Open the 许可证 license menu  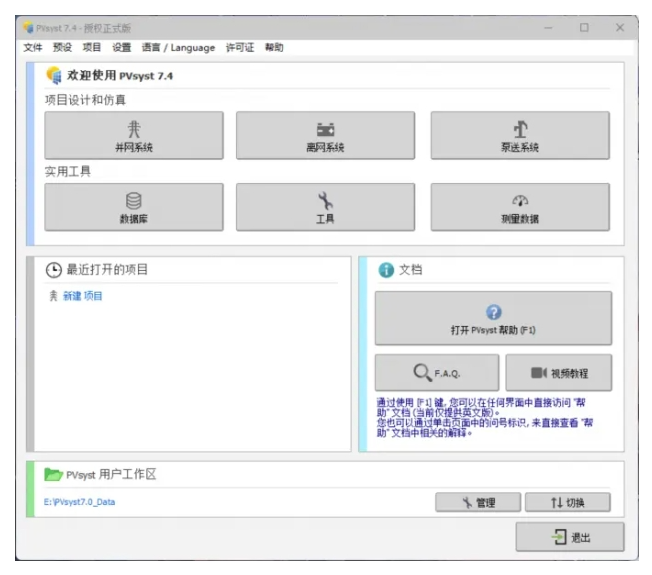(239, 47)
